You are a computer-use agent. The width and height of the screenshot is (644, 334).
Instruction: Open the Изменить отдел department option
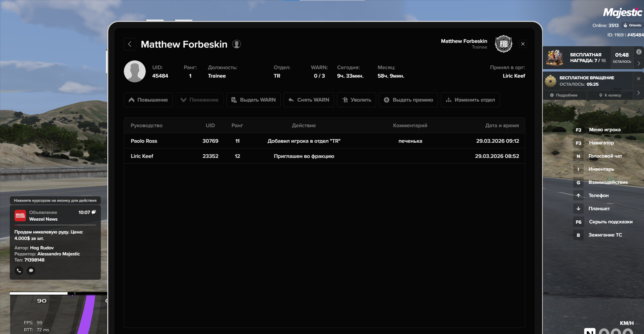(470, 100)
